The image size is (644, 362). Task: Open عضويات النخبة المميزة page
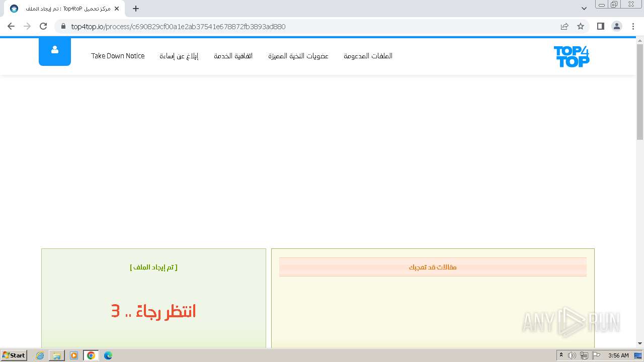tap(298, 56)
